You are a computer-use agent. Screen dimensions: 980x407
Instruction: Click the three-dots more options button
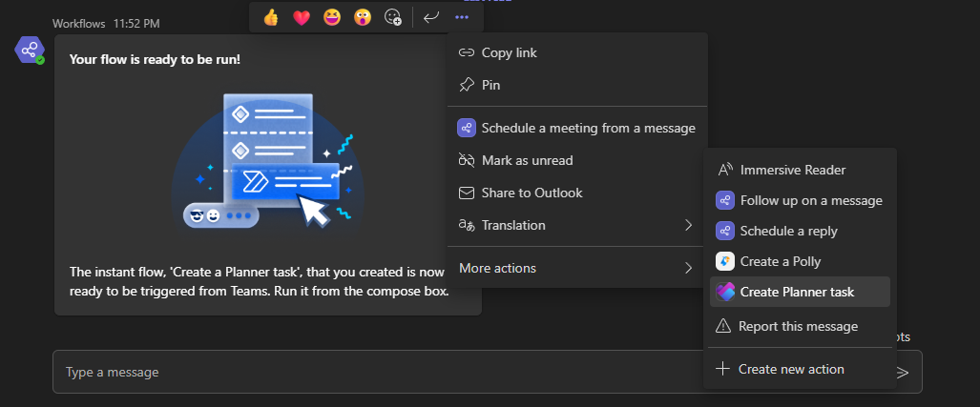click(x=462, y=17)
